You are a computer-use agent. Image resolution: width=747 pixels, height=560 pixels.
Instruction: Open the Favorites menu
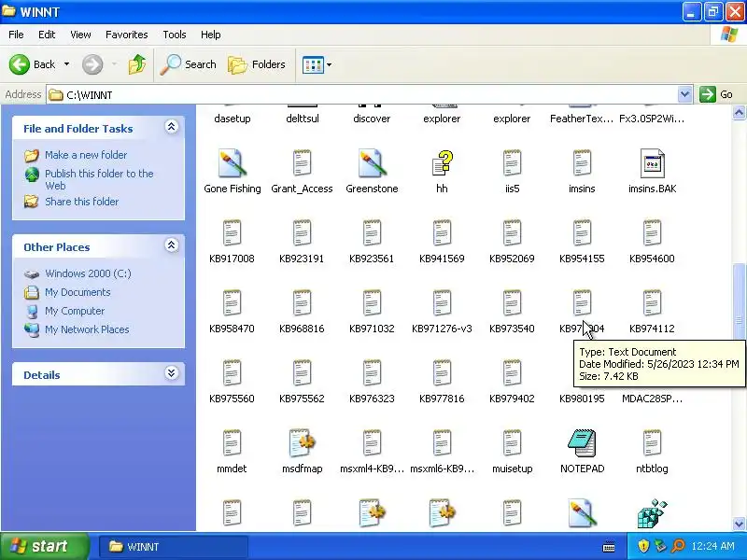tap(127, 35)
